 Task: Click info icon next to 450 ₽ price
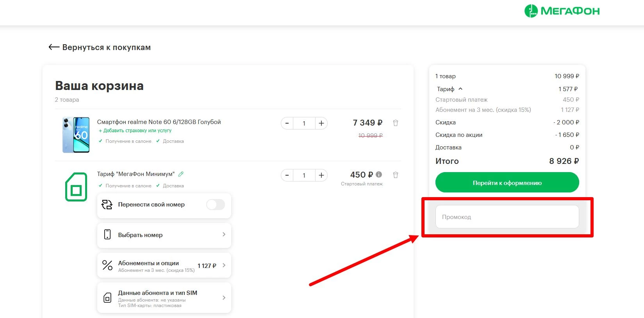(379, 175)
